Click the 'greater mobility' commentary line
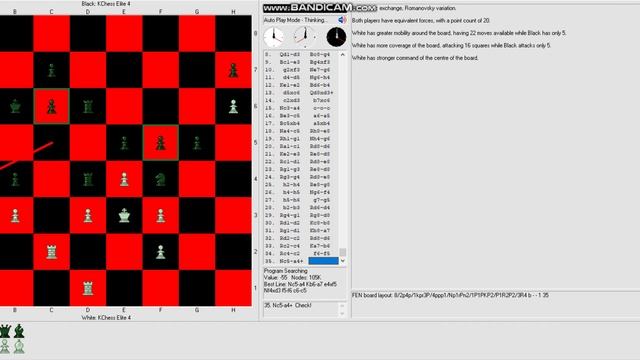The image size is (640, 360). click(x=459, y=33)
